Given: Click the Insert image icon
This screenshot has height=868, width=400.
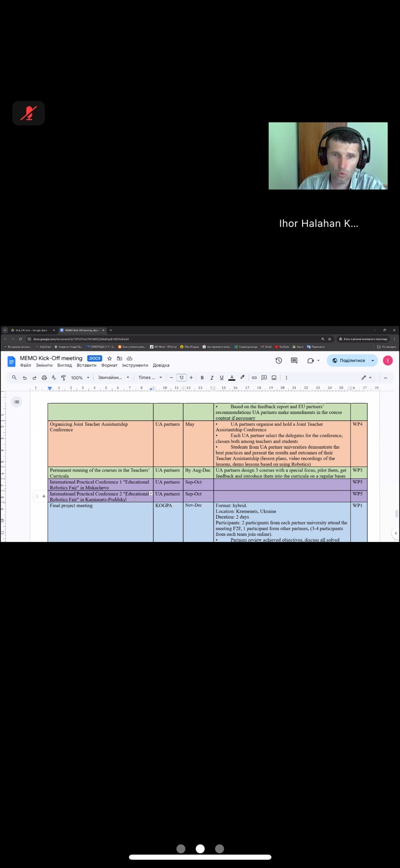Looking at the screenshot, I should click(x=274, y=378).
